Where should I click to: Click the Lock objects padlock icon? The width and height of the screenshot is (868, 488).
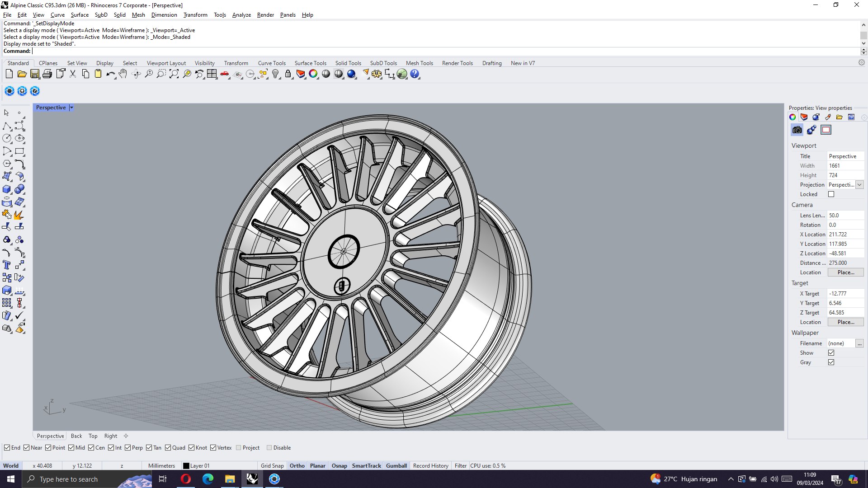(288, 74)
